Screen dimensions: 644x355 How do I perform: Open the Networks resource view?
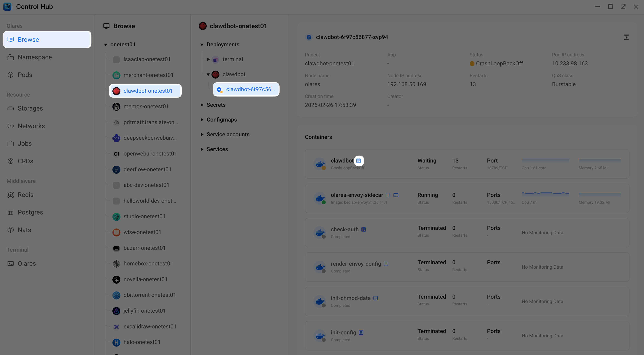point(31,126)
